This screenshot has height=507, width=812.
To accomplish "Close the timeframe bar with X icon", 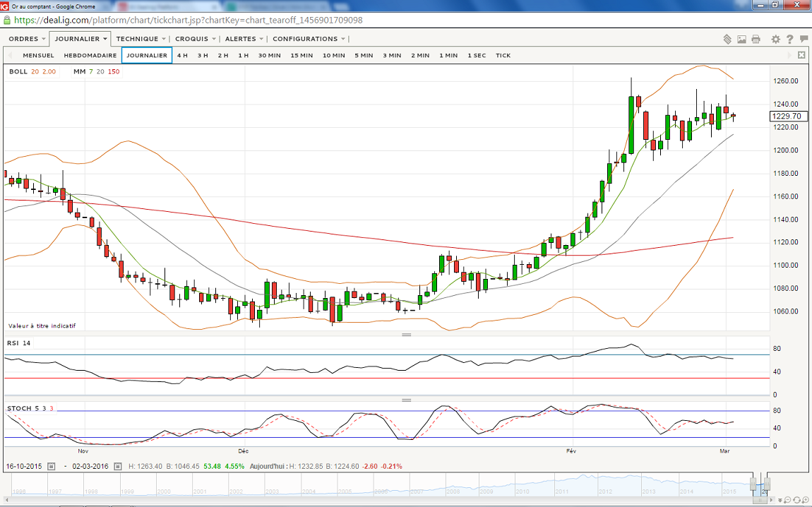I will click(x=801, y=55).
